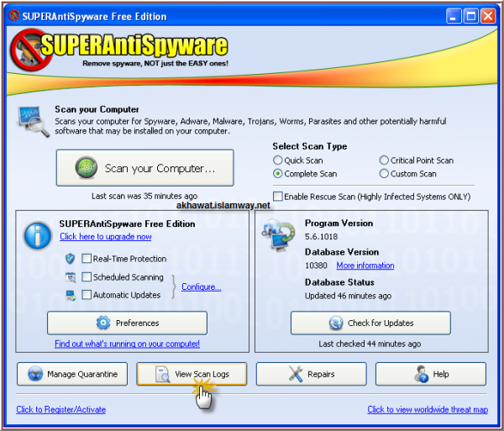504x431 pixels.
Task: Click the shield icon beside Real-Time Protection
Action: (70, 259)
